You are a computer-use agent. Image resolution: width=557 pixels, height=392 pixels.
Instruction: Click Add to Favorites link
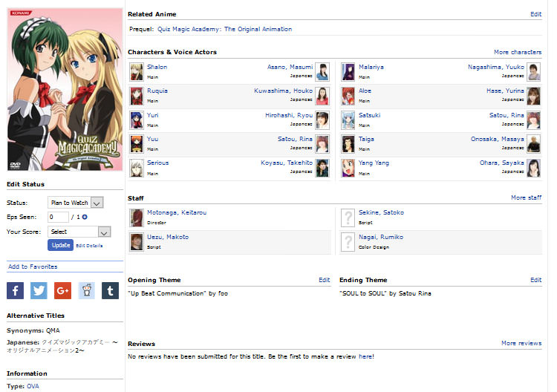[32, 267]
